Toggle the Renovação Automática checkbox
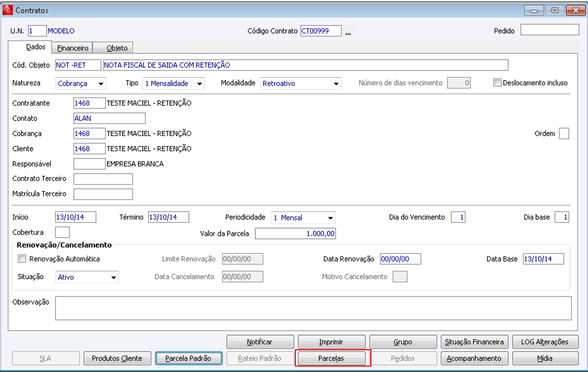The height and width of the screenshot is (372, 588). point(22,258)
